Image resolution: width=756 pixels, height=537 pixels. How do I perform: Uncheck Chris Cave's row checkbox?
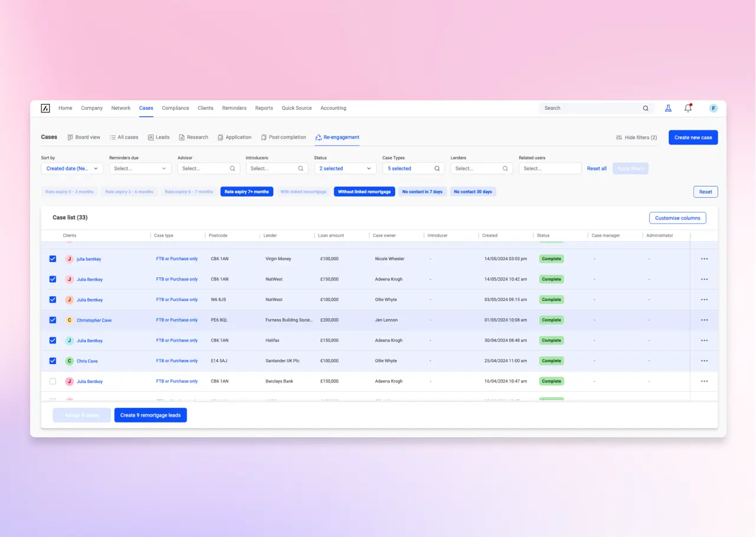coord(53,361)
